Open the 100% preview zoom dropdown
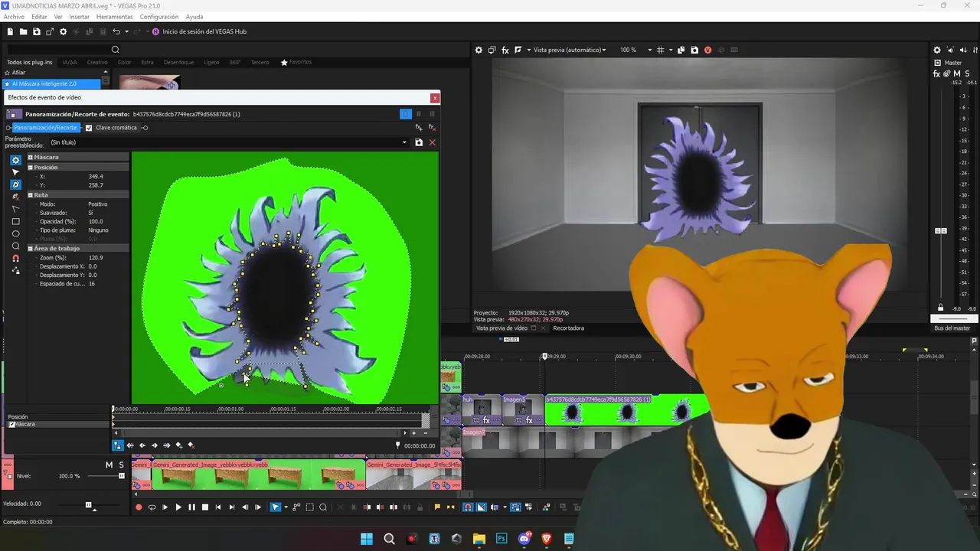This screenshot has height=551, width=980. [650, 50]
